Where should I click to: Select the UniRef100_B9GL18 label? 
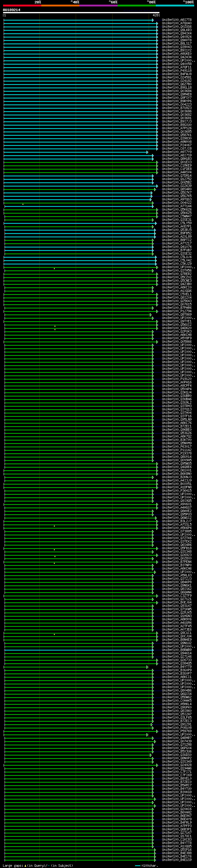tap(177, 88)
